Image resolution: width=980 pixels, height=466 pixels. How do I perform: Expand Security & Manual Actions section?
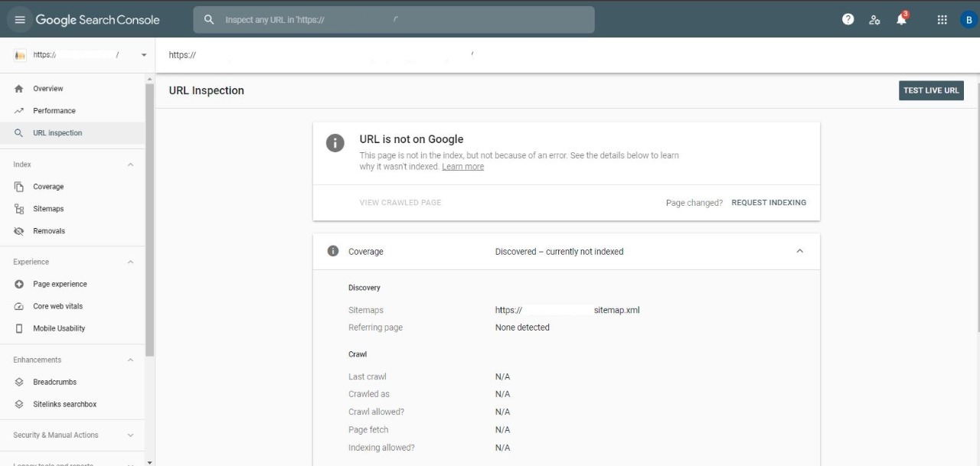pyautogui.click(x=130, y=435)
